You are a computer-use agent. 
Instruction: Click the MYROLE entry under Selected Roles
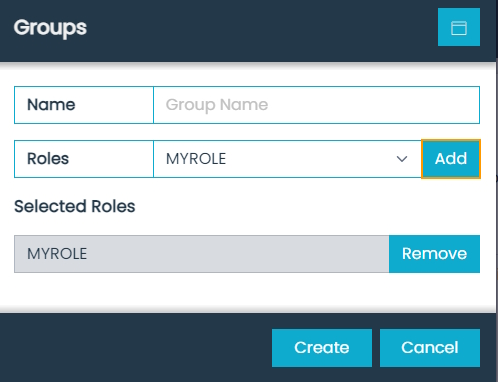[201, 254]
